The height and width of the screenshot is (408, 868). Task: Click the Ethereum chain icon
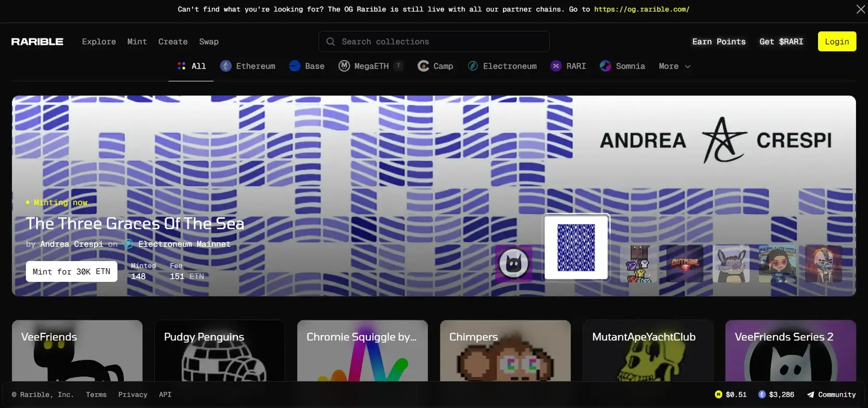(x=226, y=66)
